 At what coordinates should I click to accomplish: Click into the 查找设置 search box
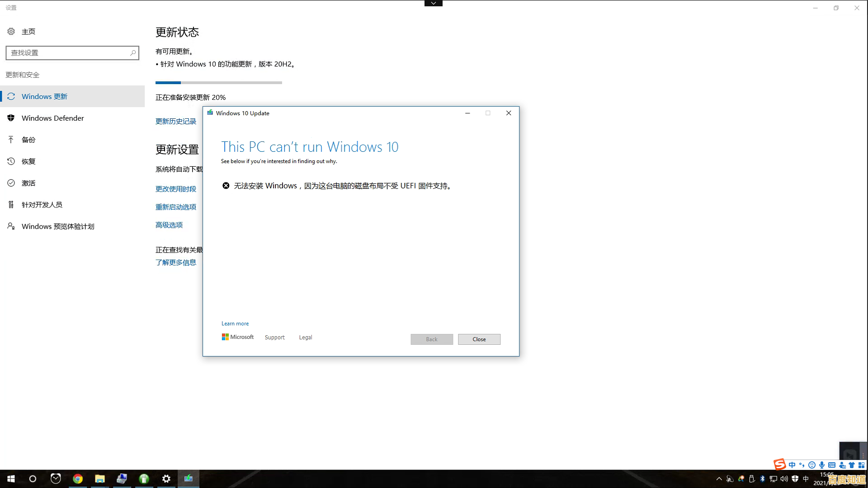(x=72, y=53)
